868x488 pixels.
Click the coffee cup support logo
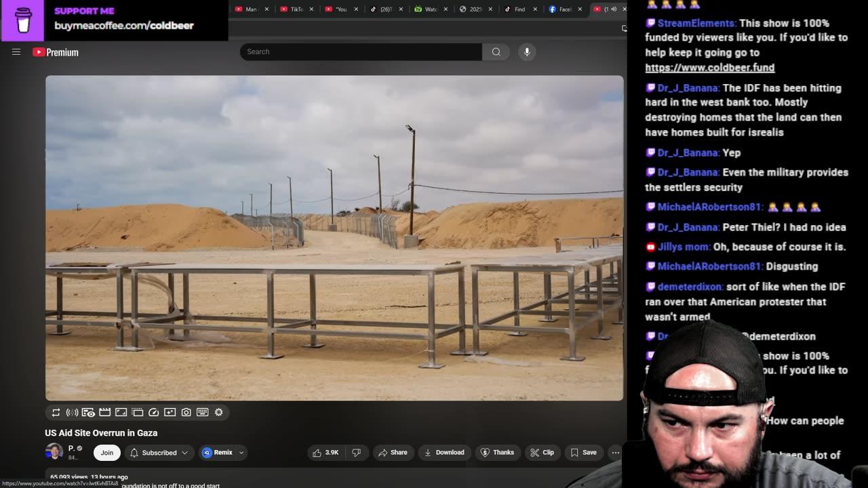23,20
